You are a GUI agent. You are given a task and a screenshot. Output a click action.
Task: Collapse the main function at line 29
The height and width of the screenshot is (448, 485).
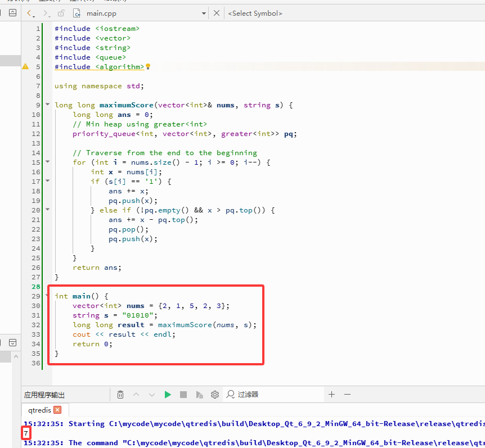[x=47, y=295]
